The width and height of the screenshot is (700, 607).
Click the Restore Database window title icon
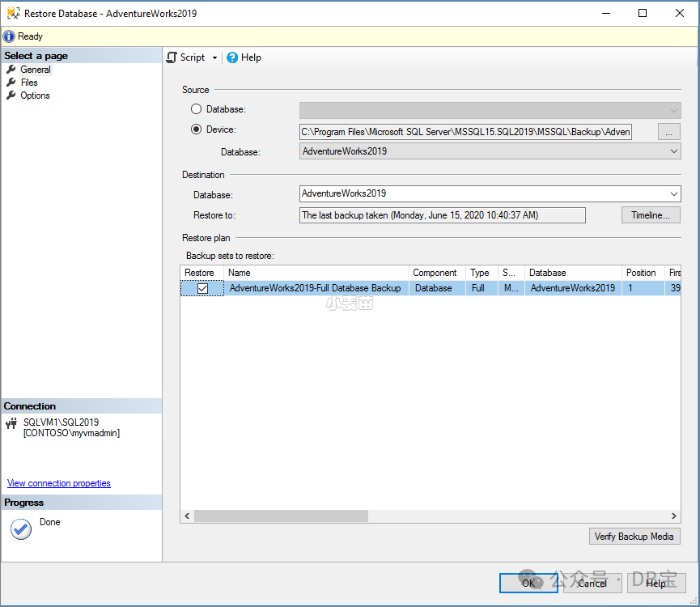(x=14, y=14)
